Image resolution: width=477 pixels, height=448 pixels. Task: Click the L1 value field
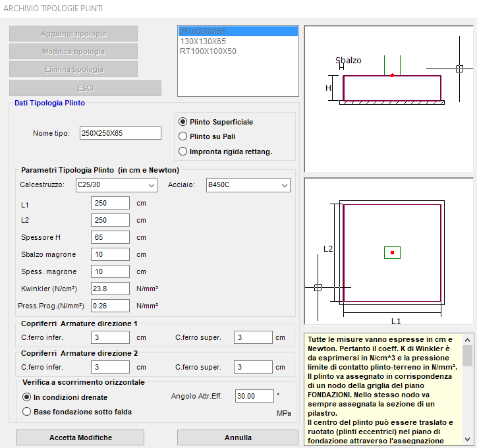[x=110, y=203]
